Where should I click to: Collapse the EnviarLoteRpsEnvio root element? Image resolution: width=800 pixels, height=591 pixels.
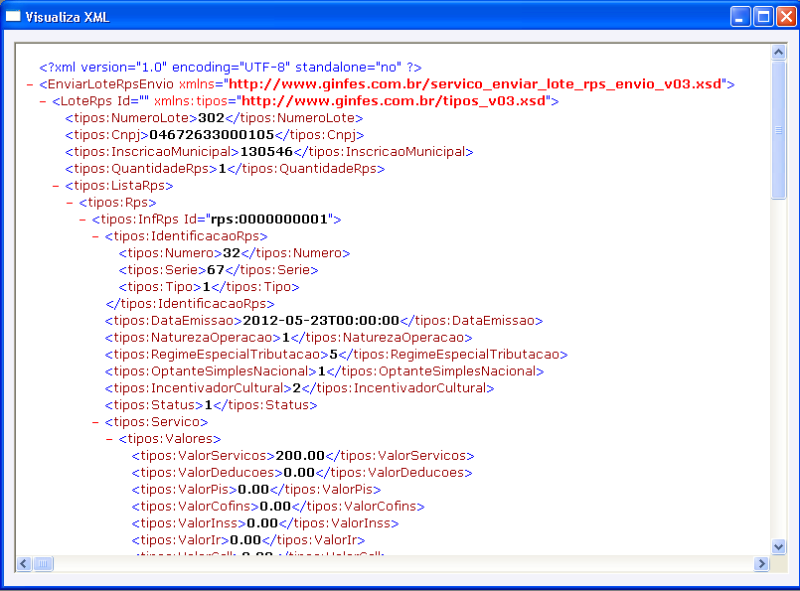(30, 84)
